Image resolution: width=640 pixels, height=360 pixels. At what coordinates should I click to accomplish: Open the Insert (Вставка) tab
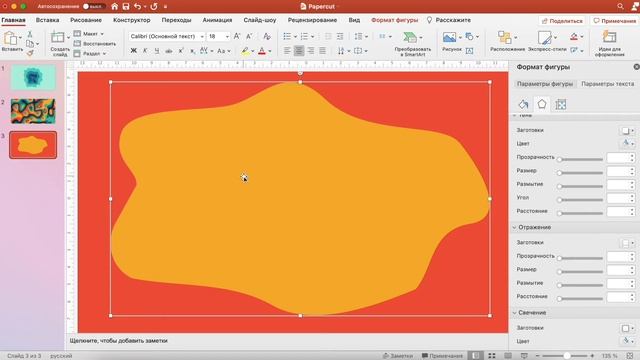coord(47,20)
